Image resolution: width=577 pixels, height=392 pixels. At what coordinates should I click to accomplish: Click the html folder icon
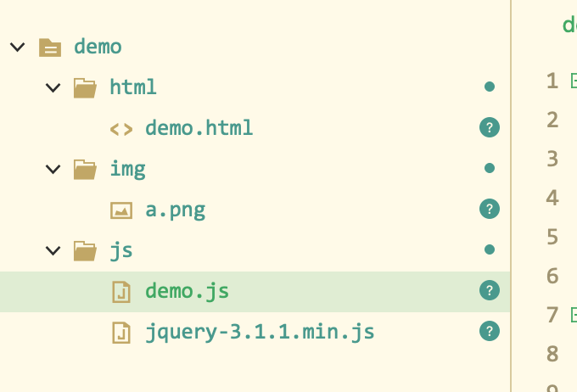pos(85,88)
